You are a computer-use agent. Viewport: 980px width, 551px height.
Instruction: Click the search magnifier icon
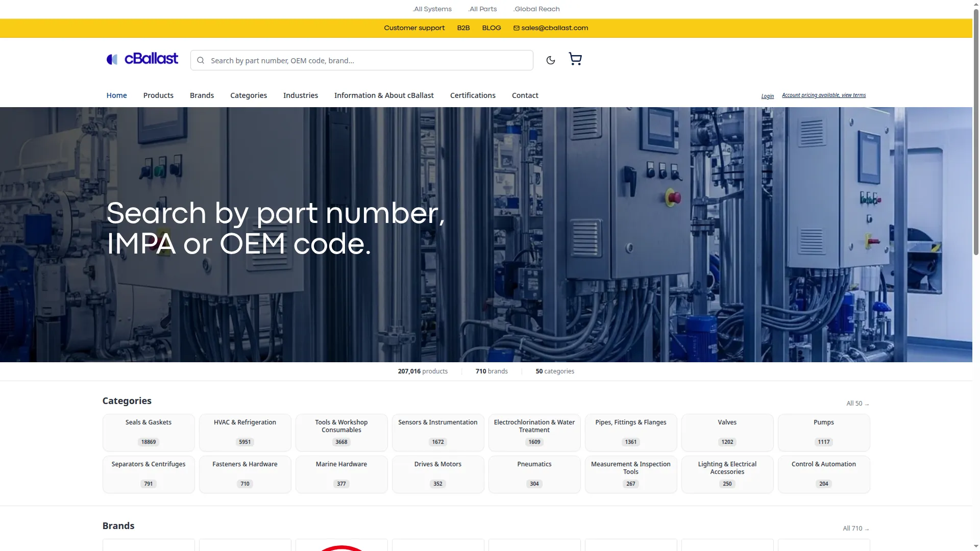[201, 60]
